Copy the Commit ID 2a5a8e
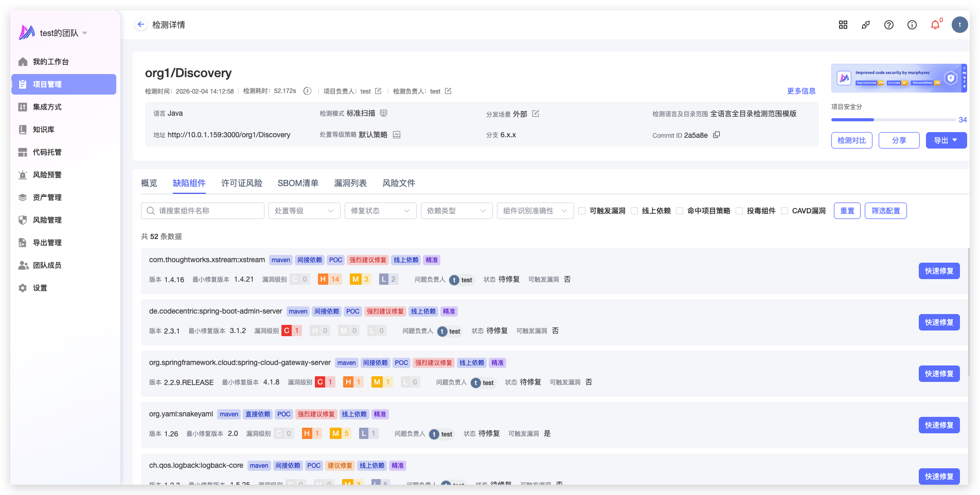The image size is (980, 495). 716,135
